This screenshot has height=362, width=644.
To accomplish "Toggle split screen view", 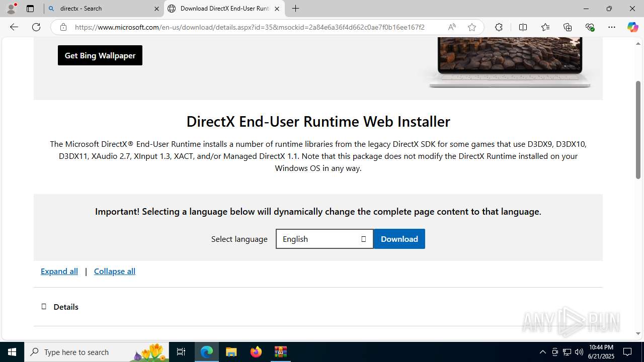I will point(523,27).
